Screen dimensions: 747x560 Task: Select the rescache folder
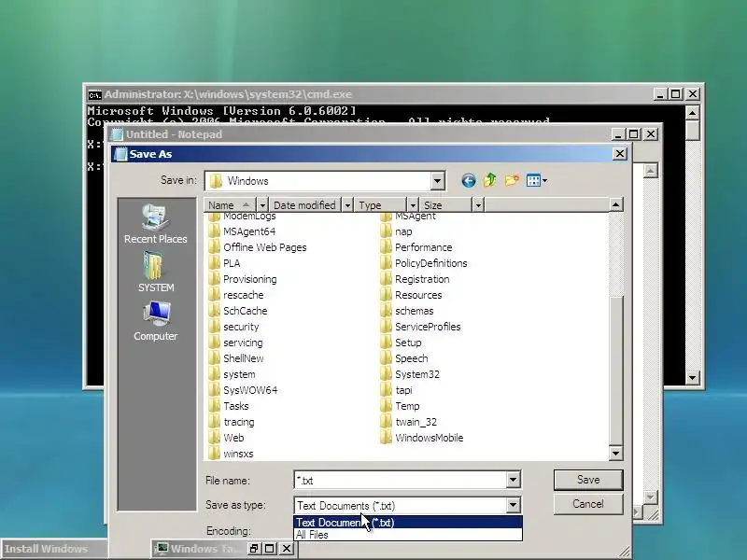236,295
